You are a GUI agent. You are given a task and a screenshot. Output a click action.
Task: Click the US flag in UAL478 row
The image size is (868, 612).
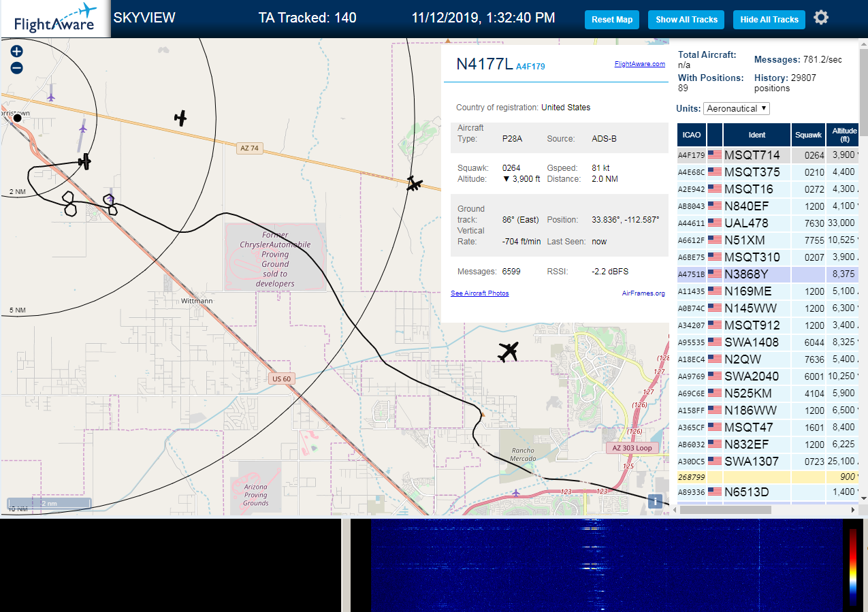click(x=715, y=223)
